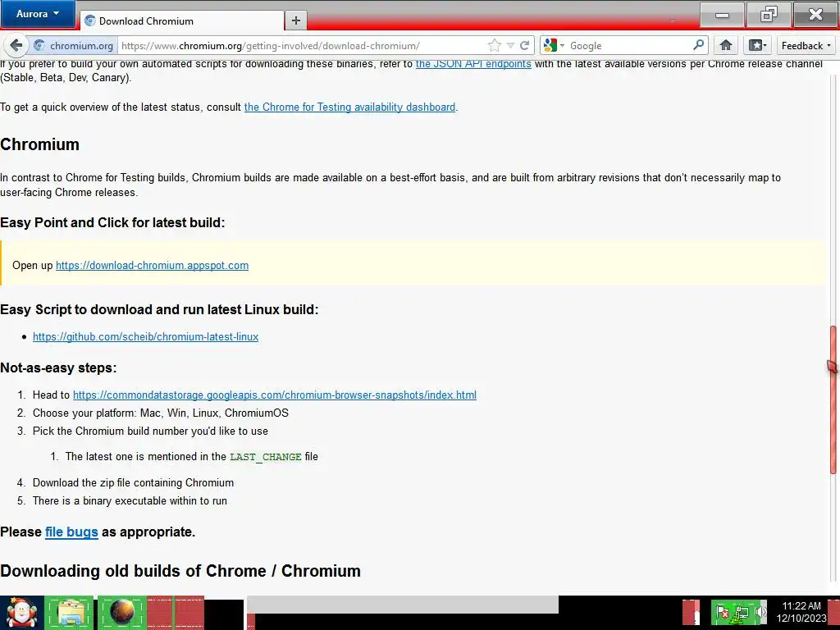The height and width of the screenshot is (630, 840).
Task: Restore down the Aurora browser window
Action: [768, 15]
